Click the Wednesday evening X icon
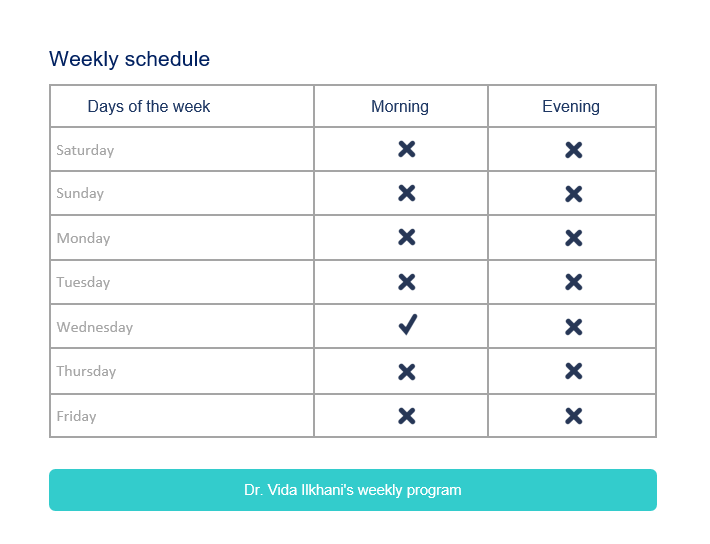Screen dimensions: 710x544 tap(573, 327)
